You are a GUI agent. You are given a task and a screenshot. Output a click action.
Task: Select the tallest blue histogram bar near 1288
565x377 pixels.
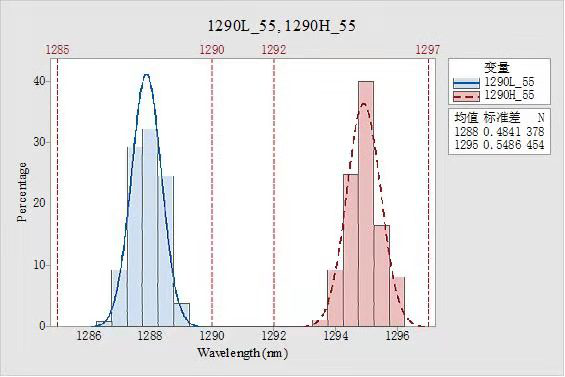point(150,227)
